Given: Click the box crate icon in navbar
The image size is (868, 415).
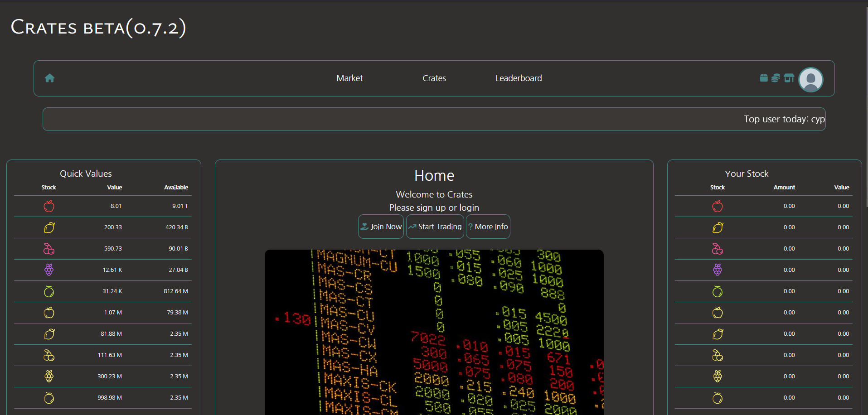Looking at the screenshot, I should tap(764, 78).
